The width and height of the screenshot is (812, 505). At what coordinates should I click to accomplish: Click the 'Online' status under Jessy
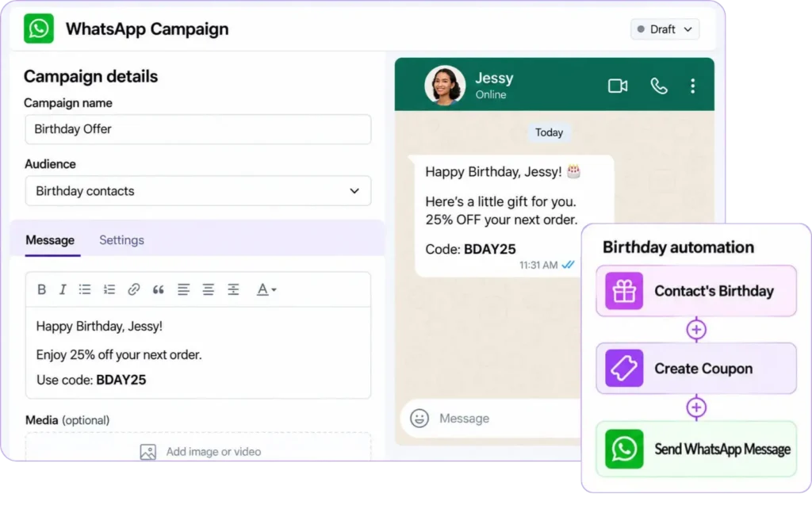click(x=491, y=95)
